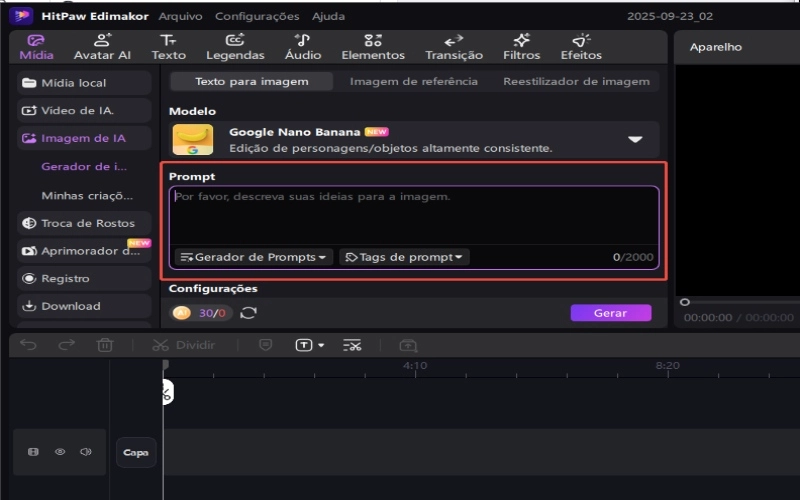Image resolution: width=800 pixels, height=500 pixels.
Task: Click the HitPaw Edimakor logo icon
Action: [21, 16]
